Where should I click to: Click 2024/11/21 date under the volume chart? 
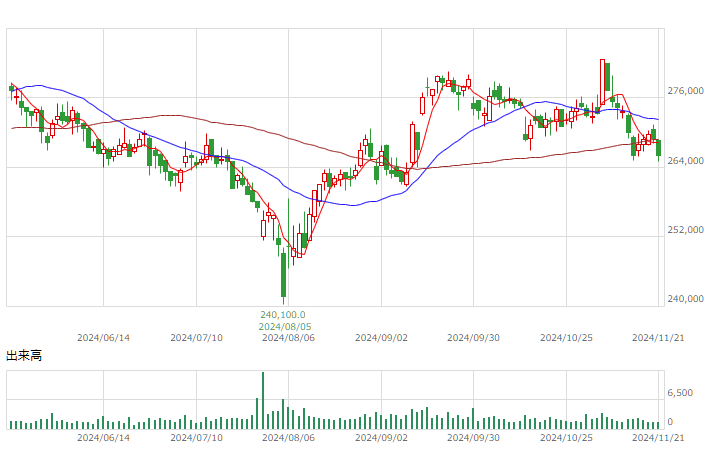point(658,438)
